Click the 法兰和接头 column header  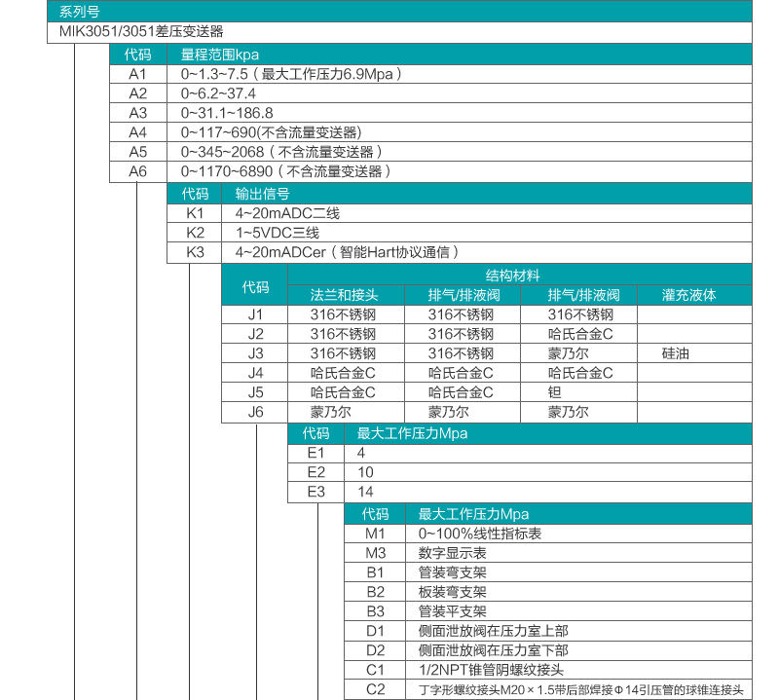pyautogui.click(x=343, y=294)
